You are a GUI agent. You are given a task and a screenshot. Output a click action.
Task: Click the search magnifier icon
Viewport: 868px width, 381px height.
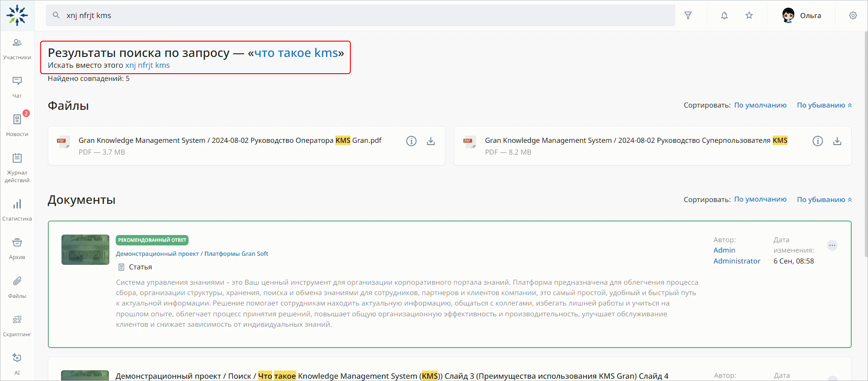coord(56,15)
